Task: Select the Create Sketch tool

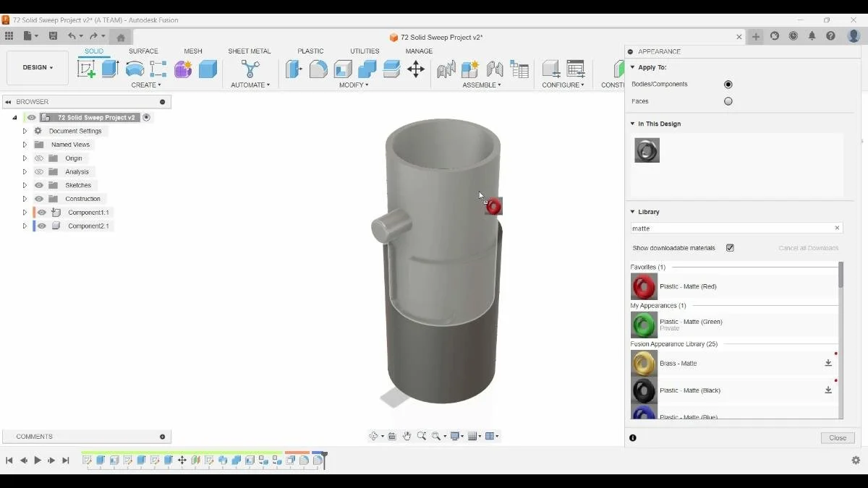Action: (x=86, y=69)
